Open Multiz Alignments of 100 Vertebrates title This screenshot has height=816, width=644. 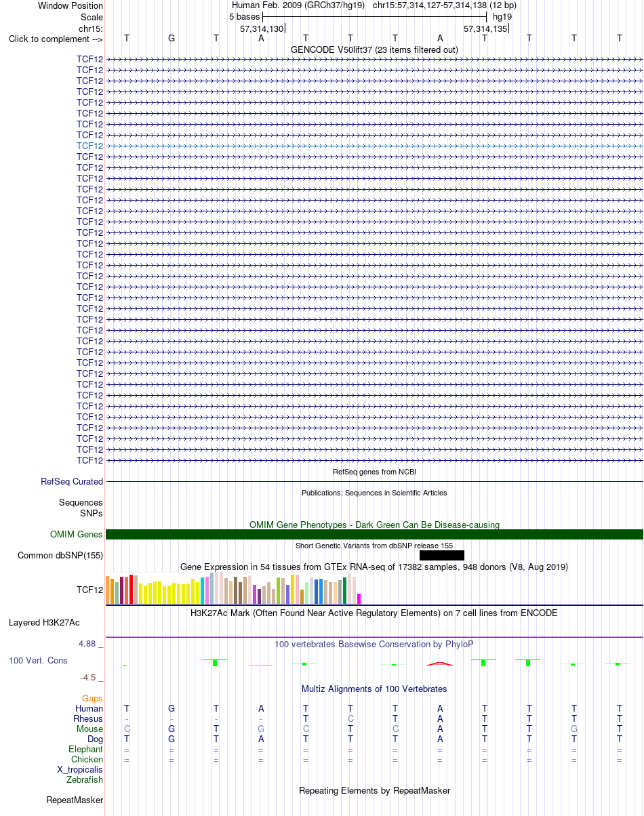(x=374, y=689)
